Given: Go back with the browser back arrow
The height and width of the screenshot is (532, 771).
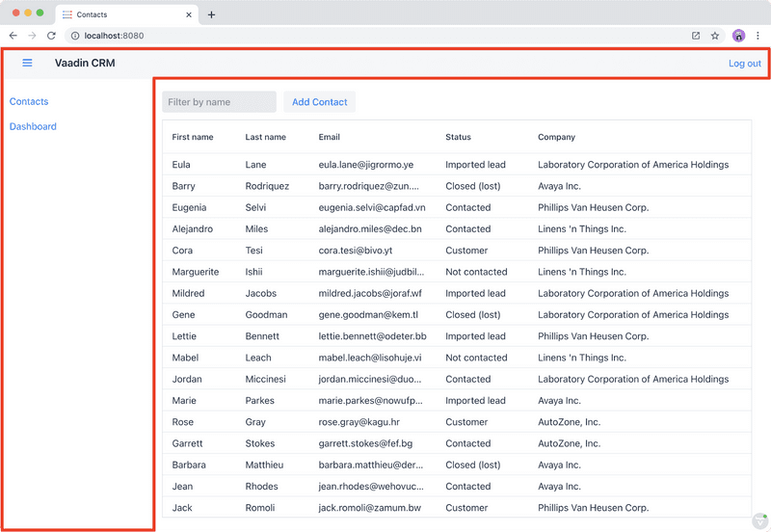Looking at the screenshot, I should pos(13,36).
